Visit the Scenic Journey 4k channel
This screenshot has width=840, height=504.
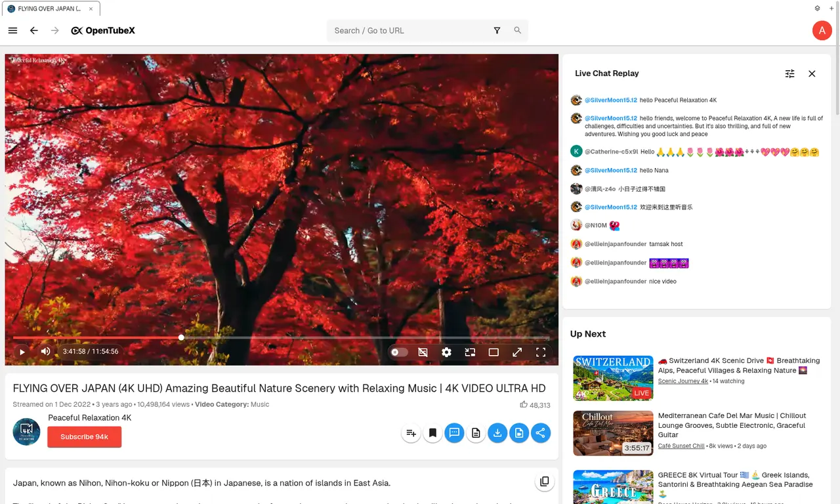pyautogui.click(x=683, y=381)
